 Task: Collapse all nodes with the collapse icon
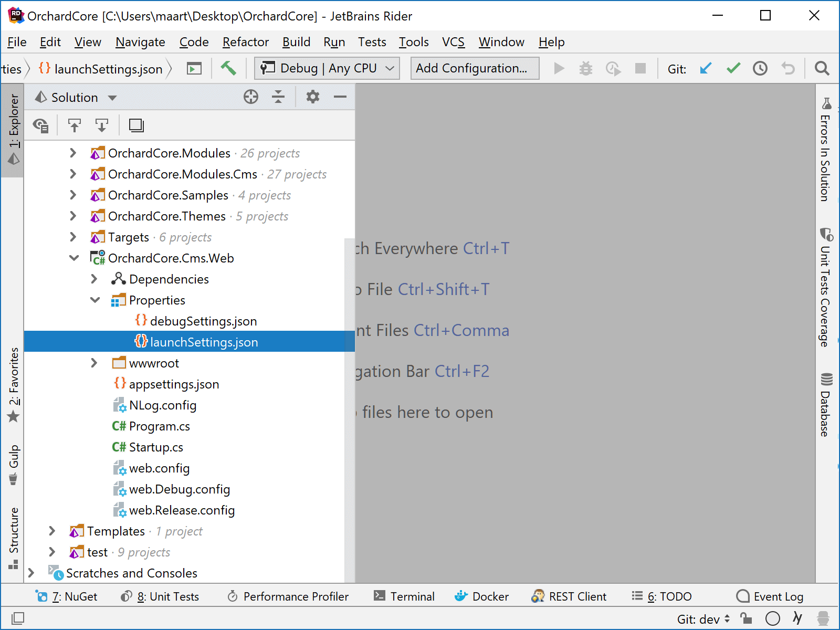click(278, 97)
